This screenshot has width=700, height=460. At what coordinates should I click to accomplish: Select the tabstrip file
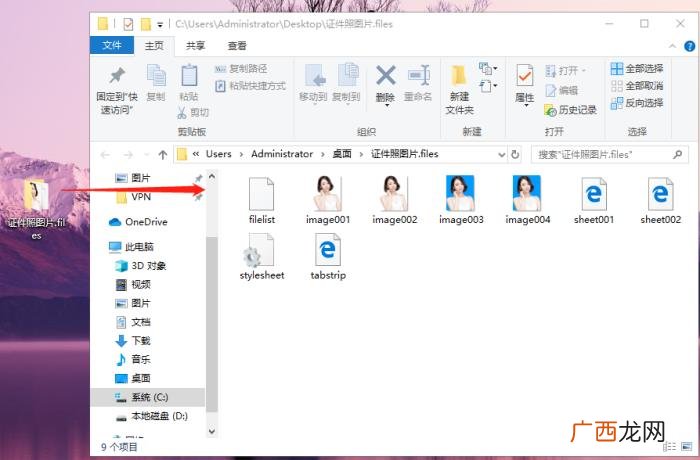328,257
